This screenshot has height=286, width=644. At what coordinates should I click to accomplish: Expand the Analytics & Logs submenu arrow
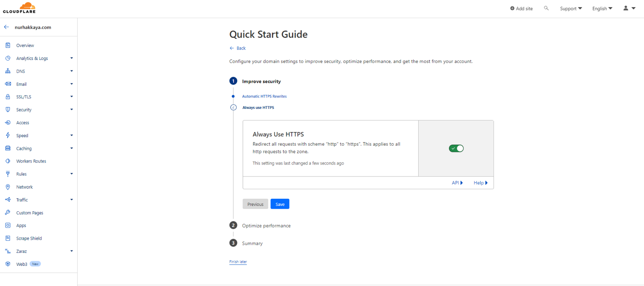tap(72, 58)
